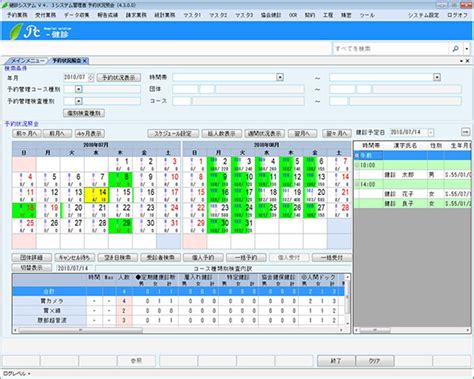Click the 空き日検索 button
The height and width of the screenshot is (379, 474).
[x=118, y=257]
